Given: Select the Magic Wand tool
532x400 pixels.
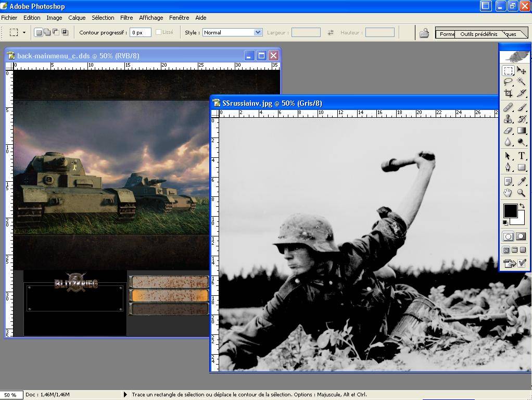Looking at the screenshot, I should click(521, 82).
